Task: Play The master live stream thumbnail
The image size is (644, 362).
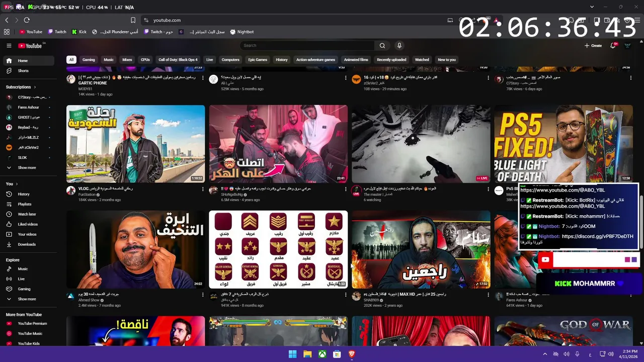Action: pyautogui.click(x=421, y=144)
